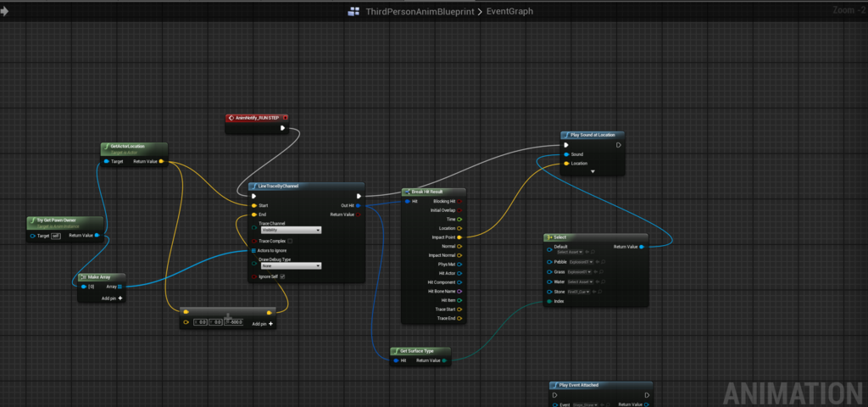868x407 pixels.
Task: Click the Initial Overlap output pin
Action: [x=459, y=210]
